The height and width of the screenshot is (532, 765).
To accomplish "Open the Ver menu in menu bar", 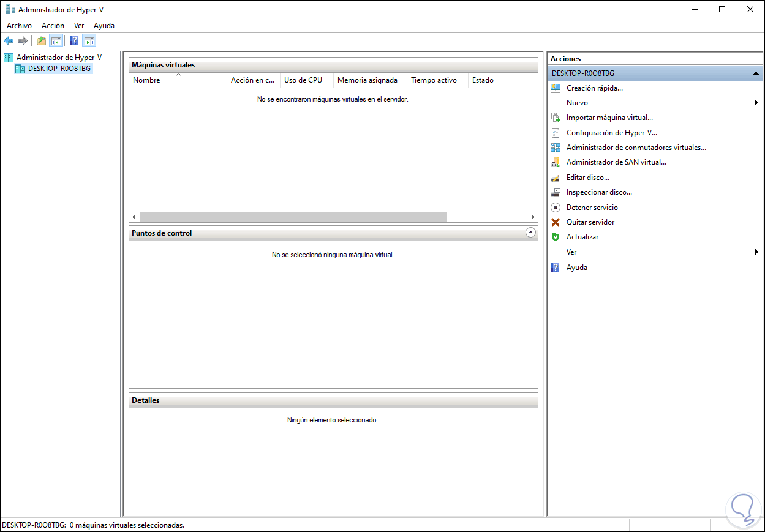I will coord(79,26).
